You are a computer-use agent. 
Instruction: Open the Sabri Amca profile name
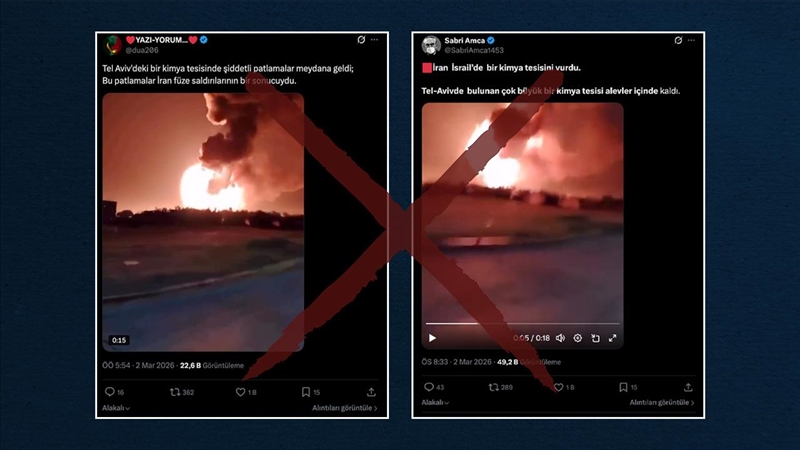pos(464,40)
